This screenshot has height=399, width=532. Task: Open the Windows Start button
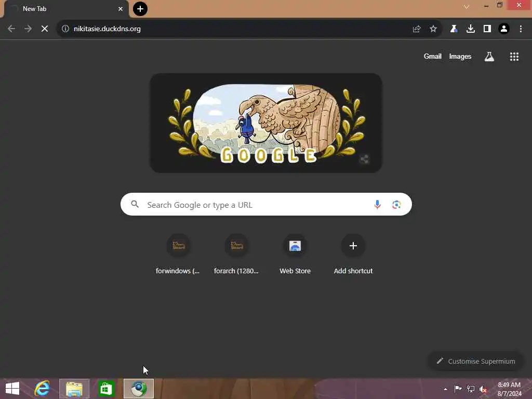12,389
